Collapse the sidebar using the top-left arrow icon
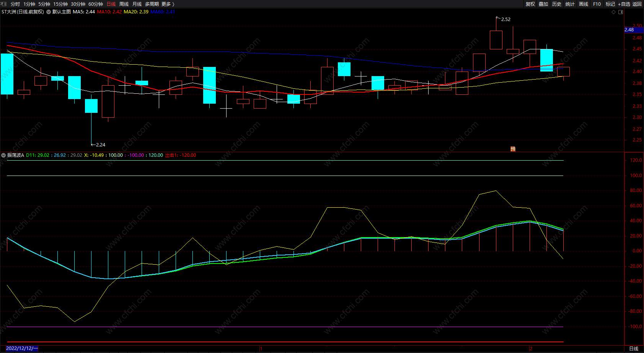Image resolution: width=644 pixels, height=353 pixels. pos(3,4)
